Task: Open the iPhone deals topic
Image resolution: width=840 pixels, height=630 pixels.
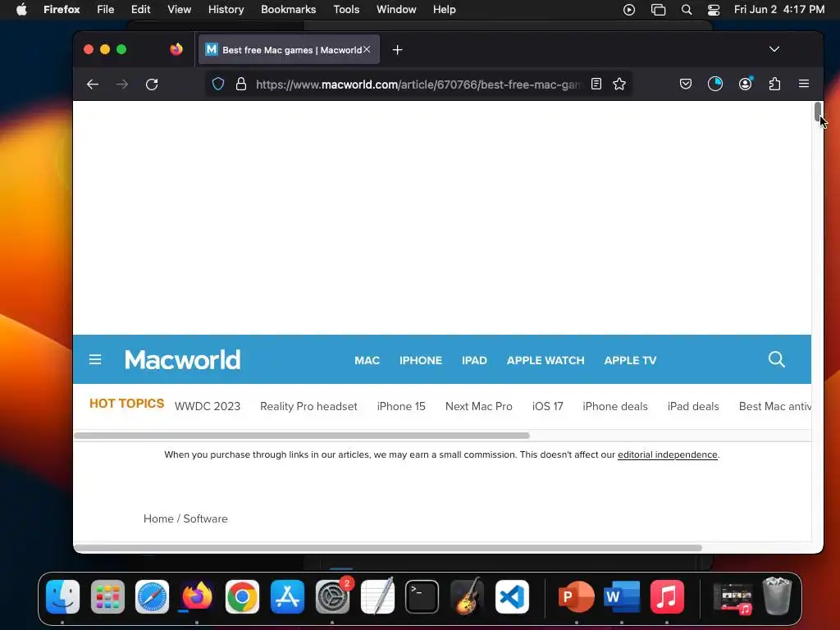Action: click(615, 406)
